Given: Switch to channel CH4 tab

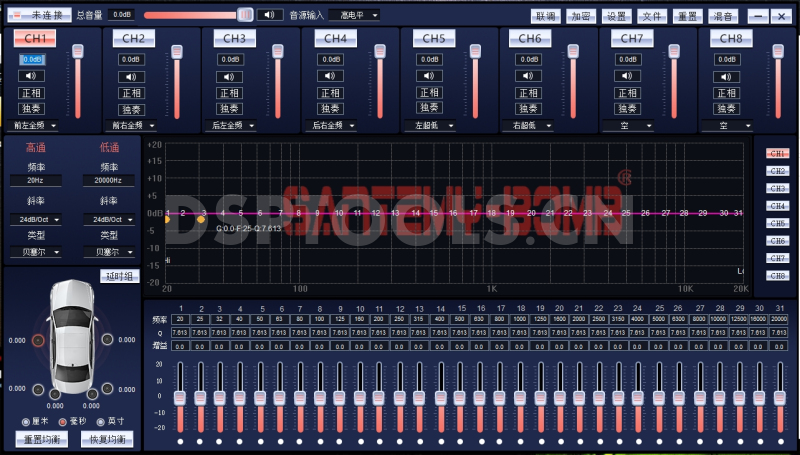Looking at the screenshot, I should tap(335, 38).
